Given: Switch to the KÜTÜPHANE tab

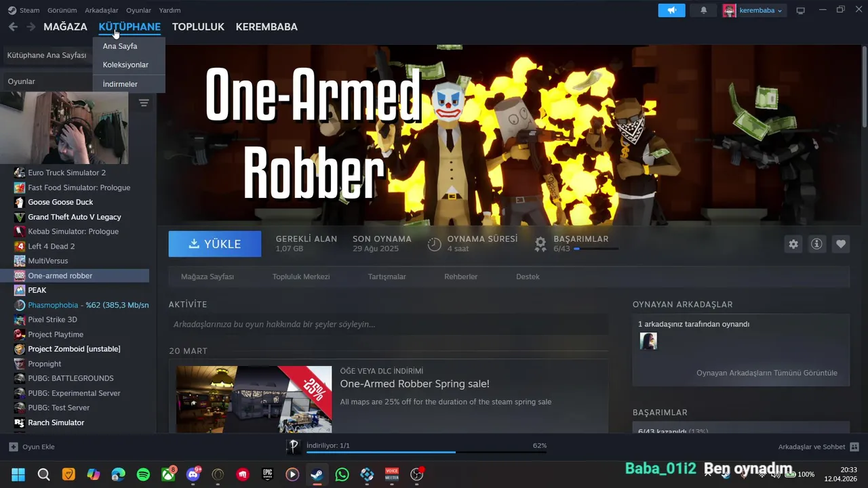Looking at the screenshot, I should click(x=130, y=26).
